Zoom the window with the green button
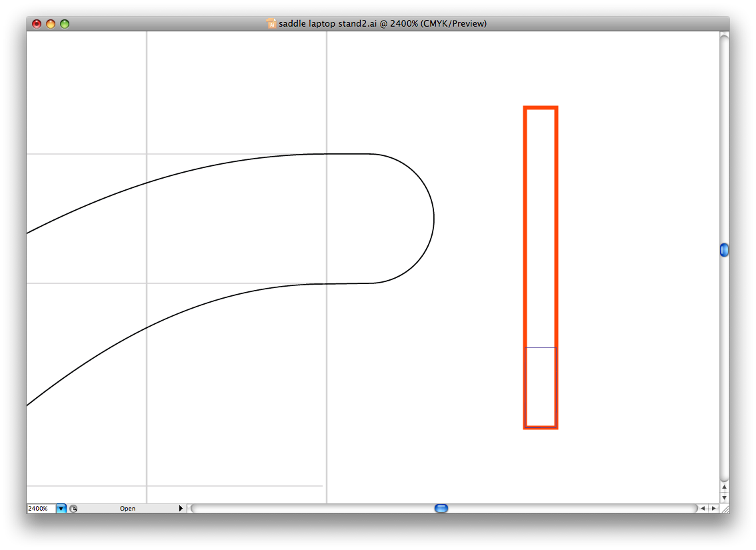The image size is (756, 550). tap(65, 23)
